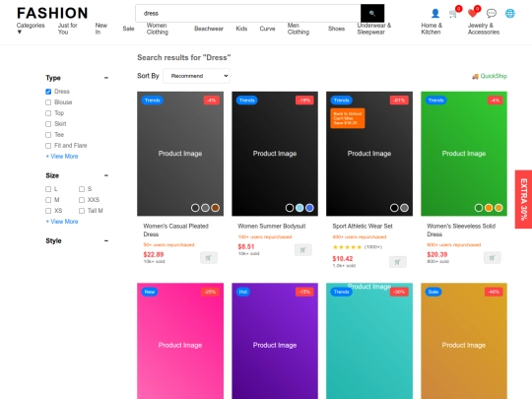Click the QuickShip truck filter

[490, 76]
